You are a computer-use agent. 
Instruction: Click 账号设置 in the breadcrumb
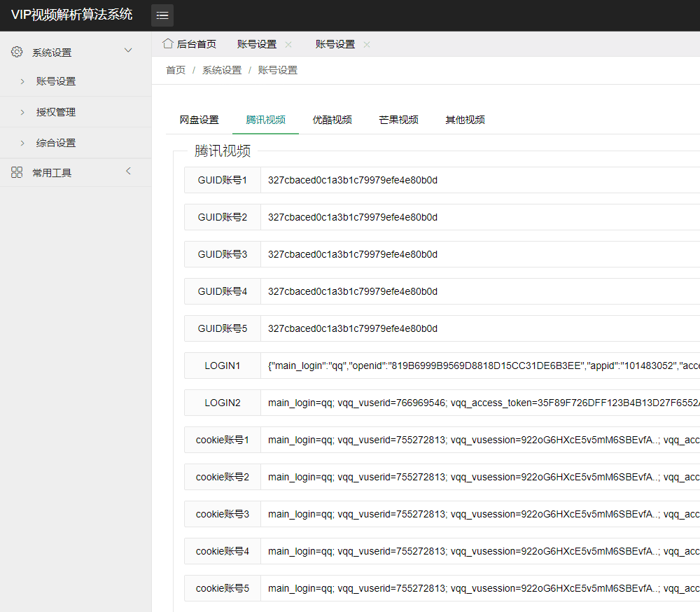[x=278, y=70]
